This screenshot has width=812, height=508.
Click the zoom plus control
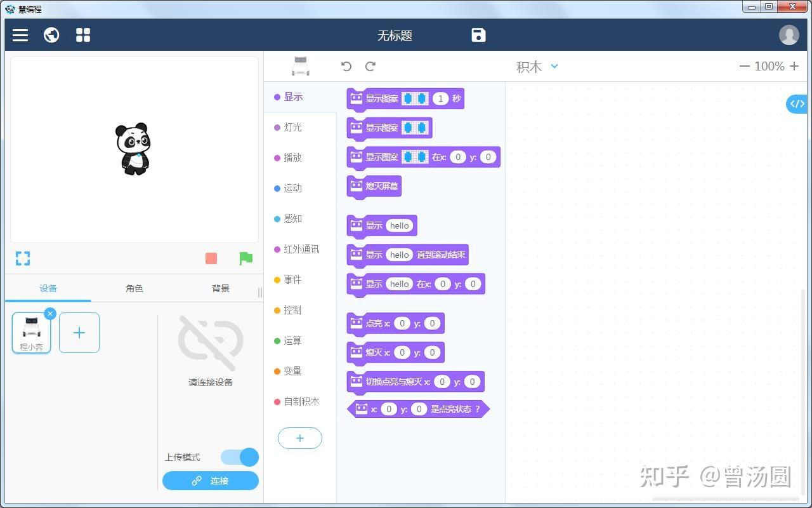point(793,66)
